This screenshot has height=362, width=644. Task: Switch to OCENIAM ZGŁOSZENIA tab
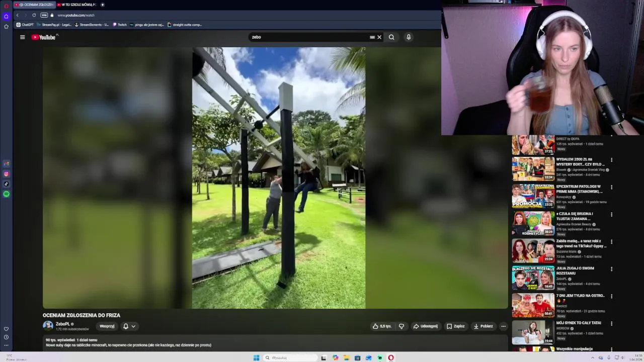35,5
